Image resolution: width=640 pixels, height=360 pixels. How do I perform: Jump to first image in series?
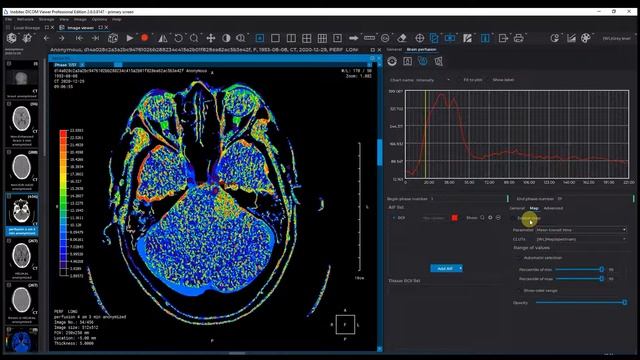coord(79,38)
